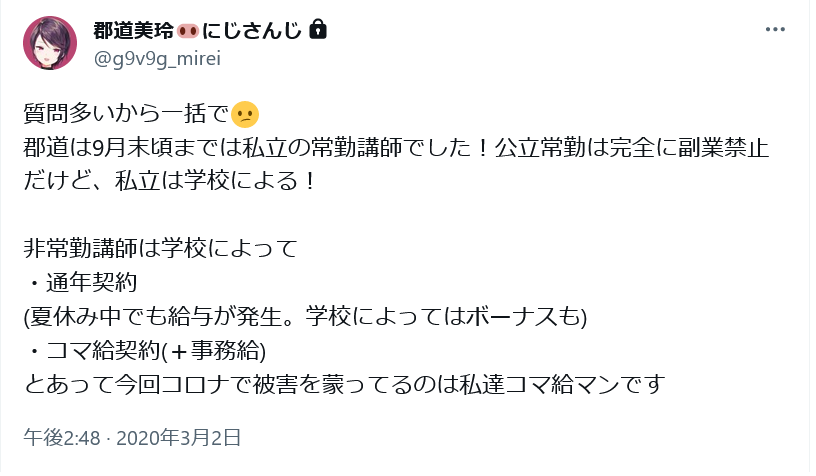The width and height of the screenshot is (816, 476).
Task: Click the 2020年3月2日 date text
Action: [x=178, y=438]
